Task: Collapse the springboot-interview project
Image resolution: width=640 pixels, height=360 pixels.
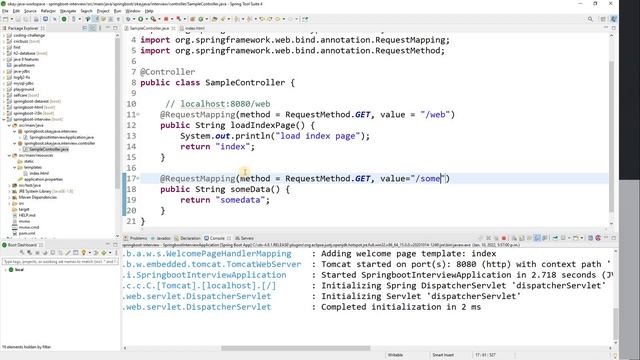Action: point(4,119)
